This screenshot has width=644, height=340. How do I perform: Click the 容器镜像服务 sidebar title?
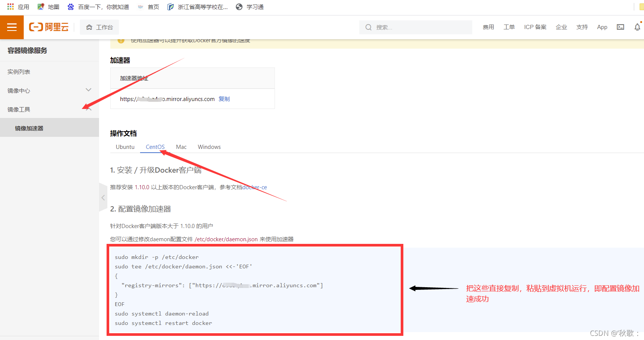pyautogui.click(x=27, y=51)
